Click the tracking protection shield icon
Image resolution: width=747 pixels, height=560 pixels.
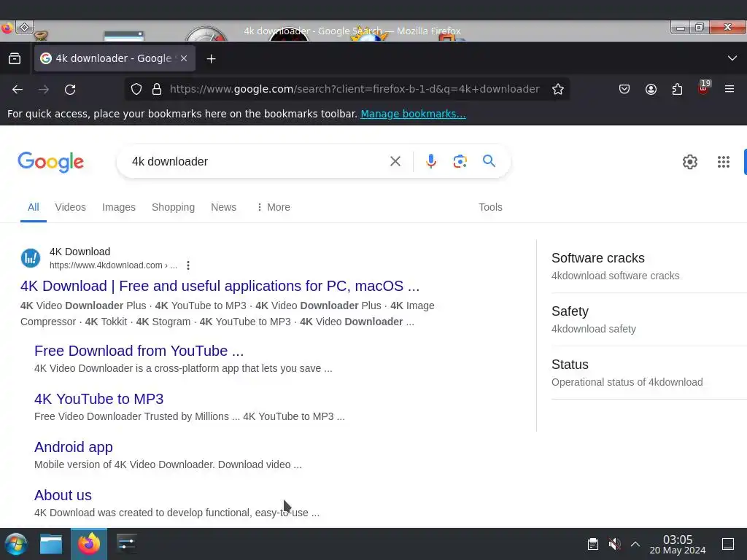[136, 89]
